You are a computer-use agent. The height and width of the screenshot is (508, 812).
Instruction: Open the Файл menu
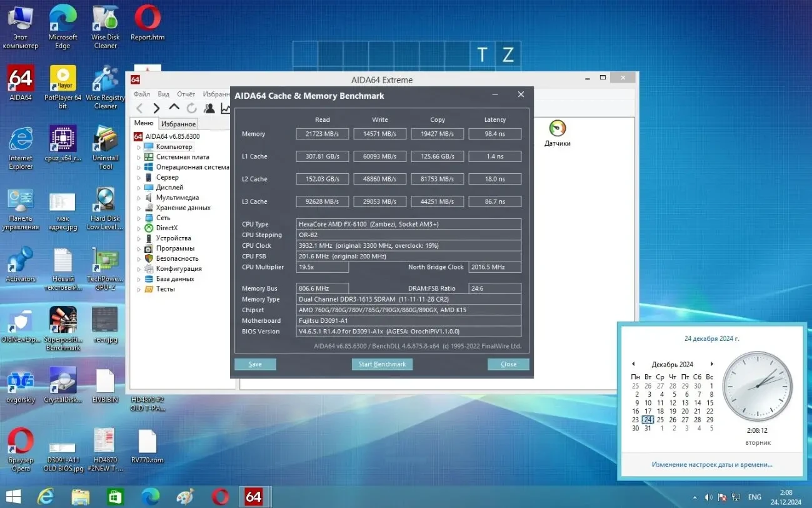coord(143,94)
